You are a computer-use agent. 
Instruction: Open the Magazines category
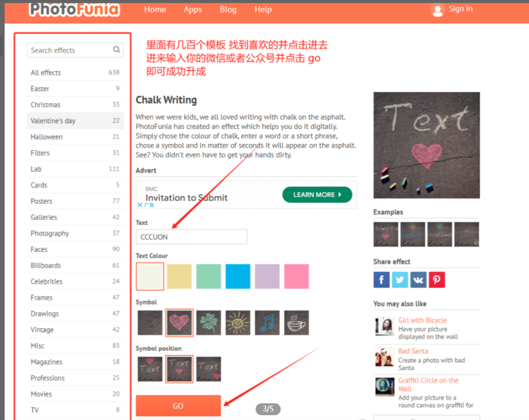click(x=75, y=362)
